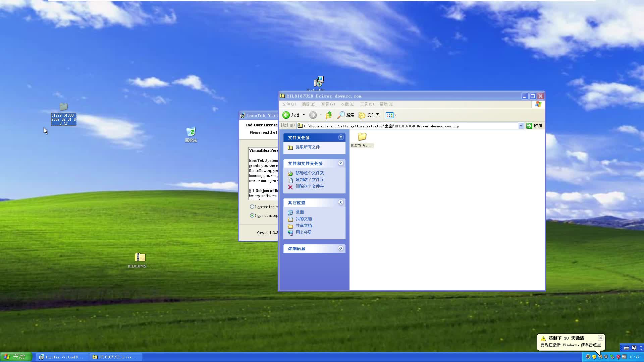
Task: Select the D1279_G1... folder in zip window
Action: pyautogui.click(x=362, y=140)
